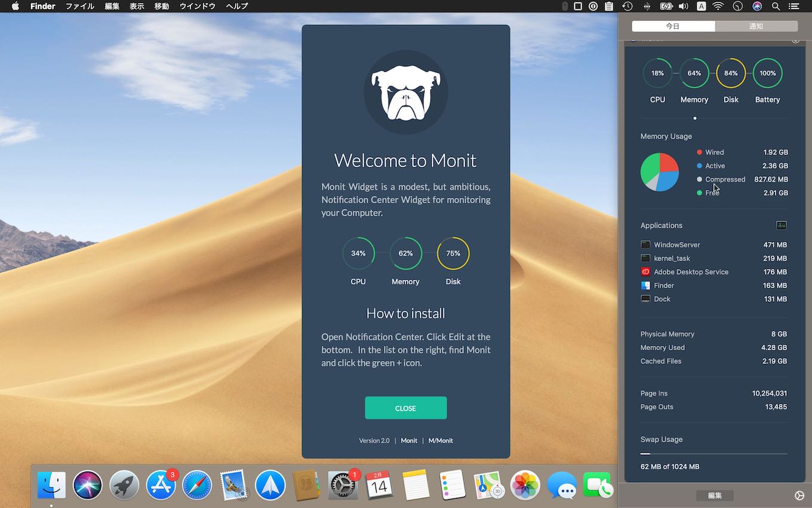This screenshot has width=812, height=508.
Task: Open the 表示 menu
Action: 137,6
